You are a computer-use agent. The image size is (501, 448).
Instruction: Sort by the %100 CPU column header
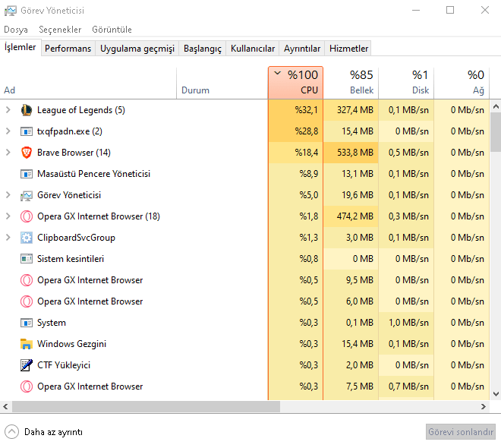[x=295, y=83]
